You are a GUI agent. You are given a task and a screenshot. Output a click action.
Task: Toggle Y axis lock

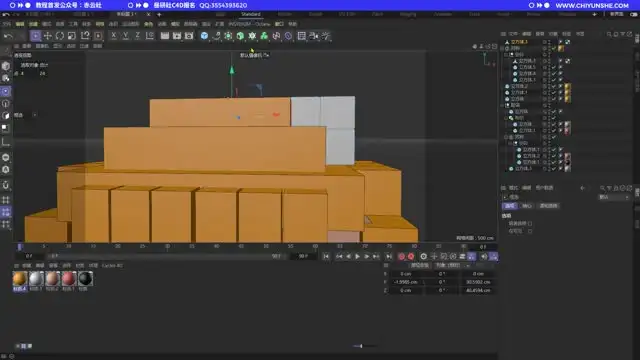tap(125, 36)
